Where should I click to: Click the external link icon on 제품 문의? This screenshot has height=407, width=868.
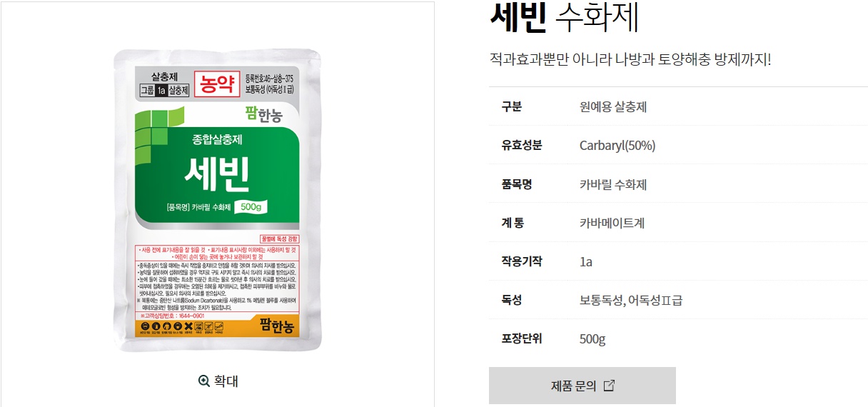pos(609,386)
